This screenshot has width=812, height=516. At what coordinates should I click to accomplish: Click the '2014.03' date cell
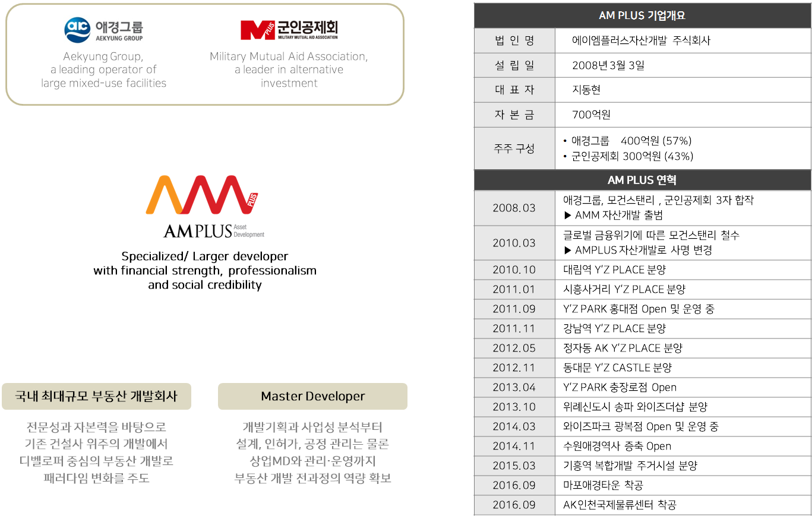pyautogui.click(x=514, y=426)
